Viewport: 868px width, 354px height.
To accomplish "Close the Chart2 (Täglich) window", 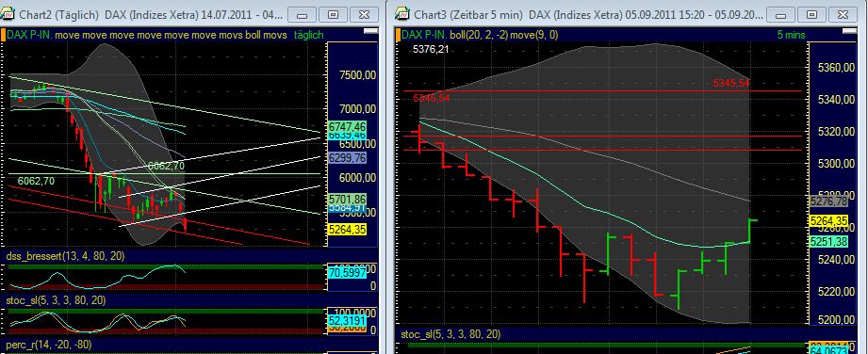I will click(364, 14).
